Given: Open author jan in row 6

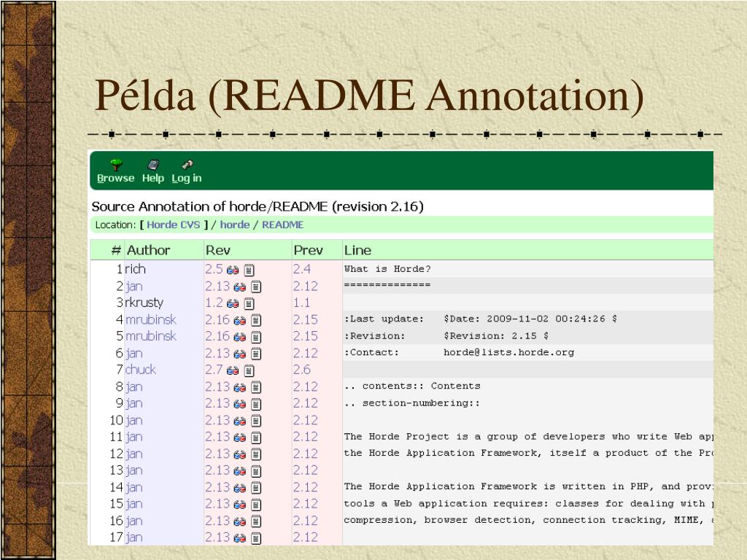Looking at the screenshot, I should 134,354.
